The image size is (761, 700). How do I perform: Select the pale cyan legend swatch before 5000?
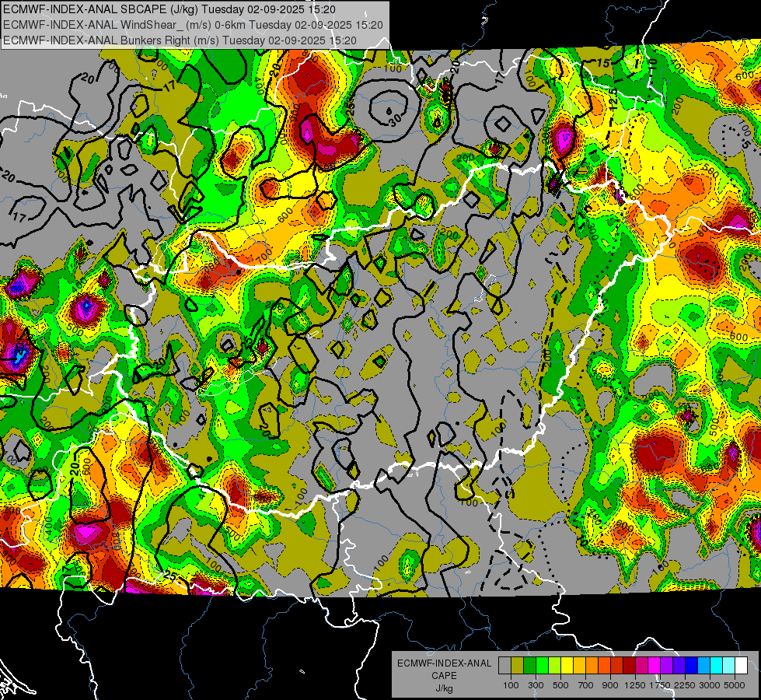pos(728,666)
